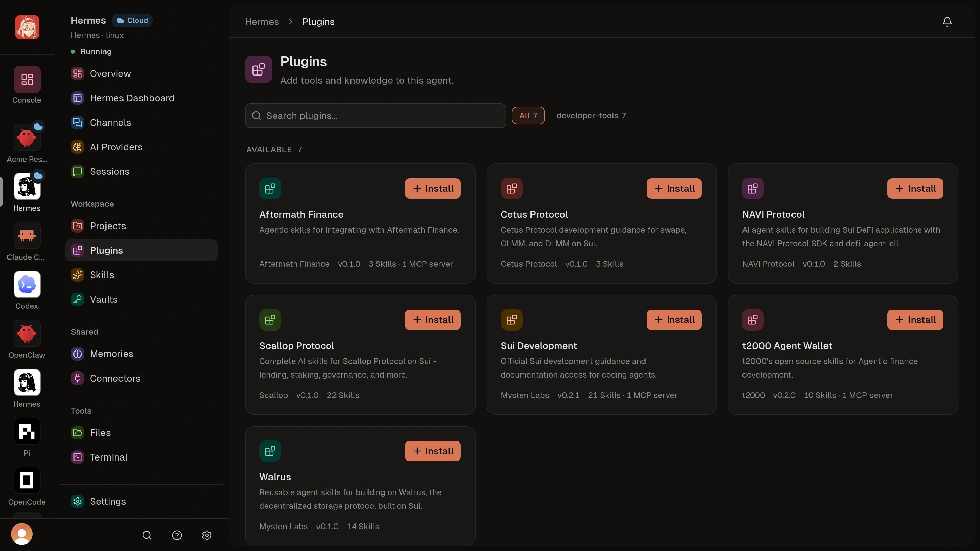Open Terminal under Tools
The height and width of the screenshot is (551, 980).
(x=142, y=457)
